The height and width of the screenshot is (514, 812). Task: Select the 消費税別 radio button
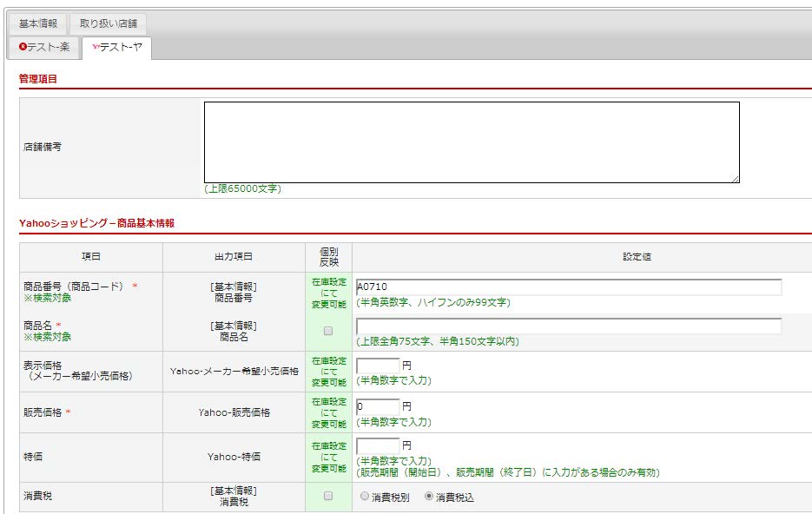[x=365, y=498]
